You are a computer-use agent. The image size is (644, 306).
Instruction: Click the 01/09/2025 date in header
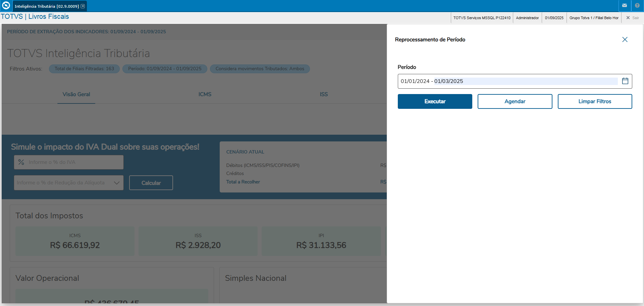point(554,18)
